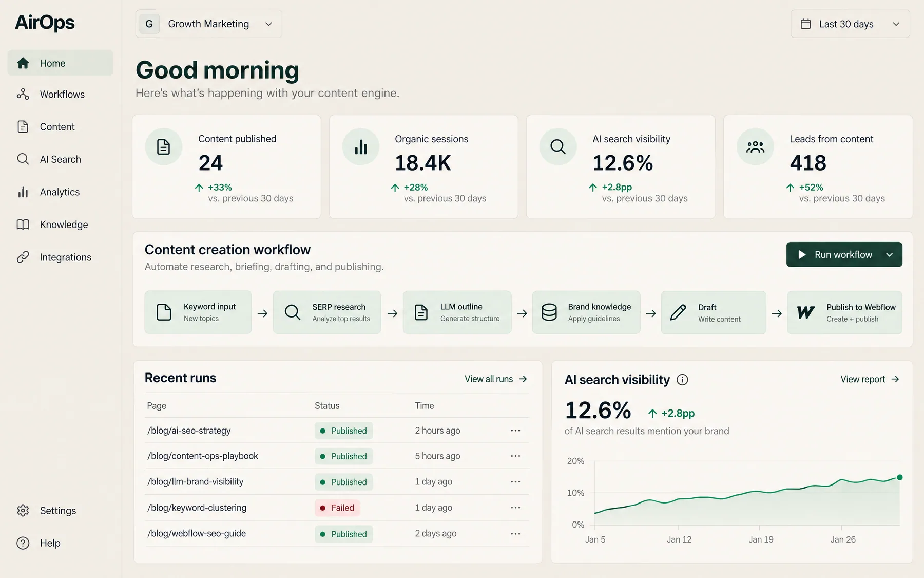
Task: Select Analytics in the sidebar
Action: click(61, 192)
